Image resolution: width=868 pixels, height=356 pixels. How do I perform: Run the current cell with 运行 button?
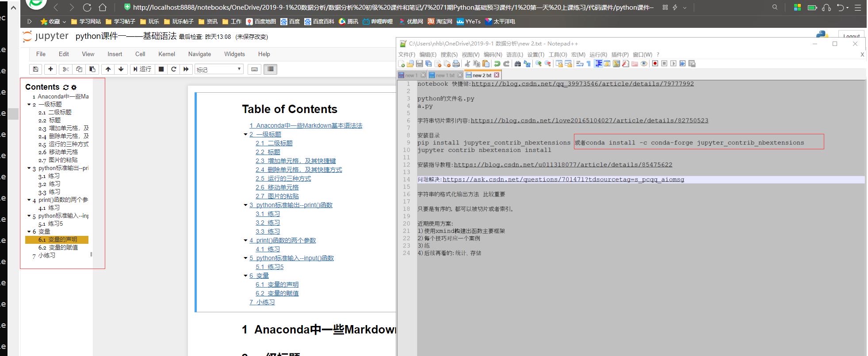coord(142,69)
